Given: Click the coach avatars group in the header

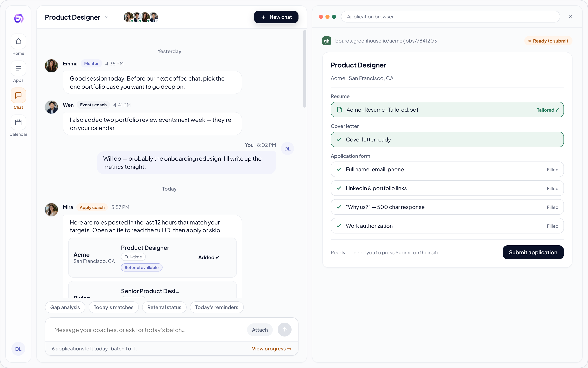Looking at the screenshot, I should click(141, 17).
